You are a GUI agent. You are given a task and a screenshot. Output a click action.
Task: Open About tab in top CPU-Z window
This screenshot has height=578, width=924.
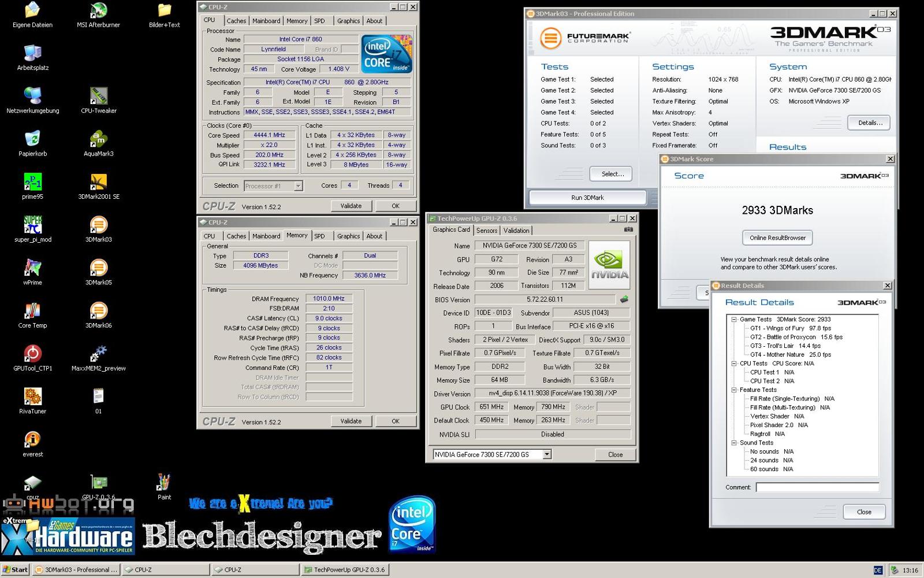[374, 21]
